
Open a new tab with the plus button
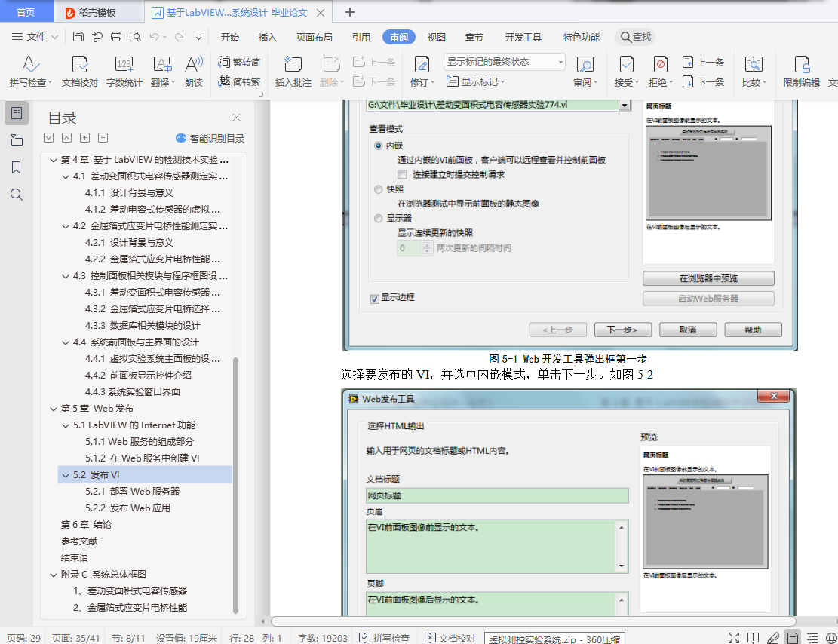pos(349,12)
